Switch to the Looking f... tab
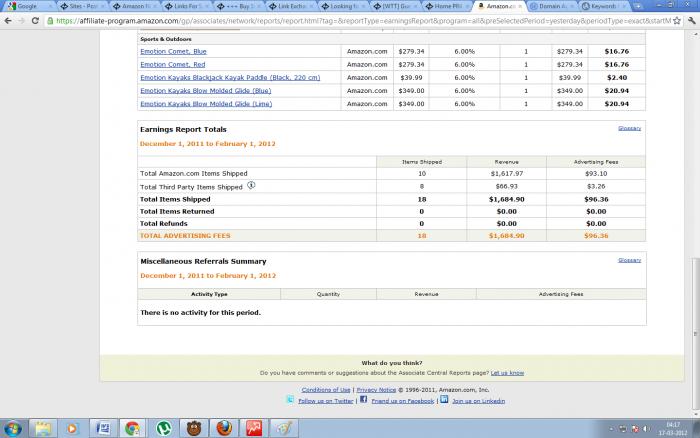Screen dimensions: 700x438 (343, 6)
